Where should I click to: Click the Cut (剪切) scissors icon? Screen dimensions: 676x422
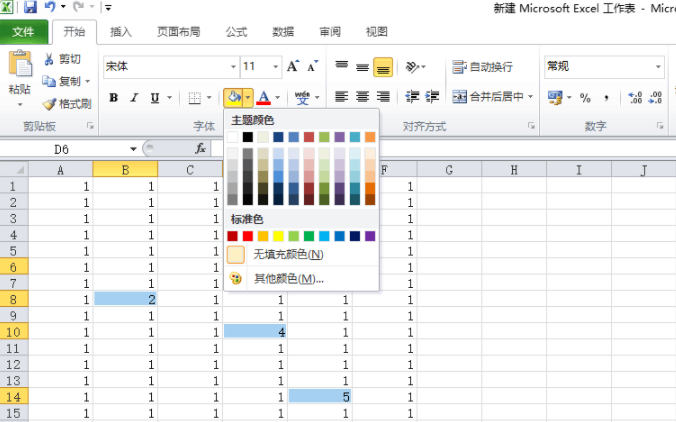(x=49, y=60)
